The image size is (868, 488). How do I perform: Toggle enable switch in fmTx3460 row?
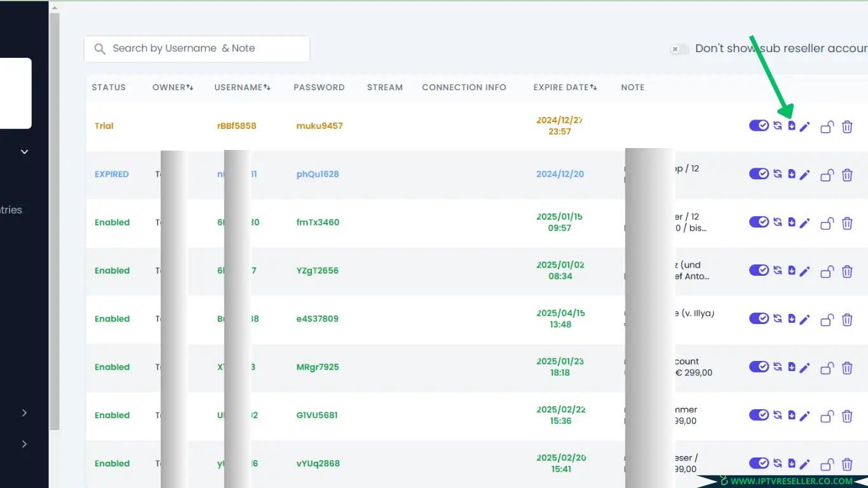tap(759, 222)
